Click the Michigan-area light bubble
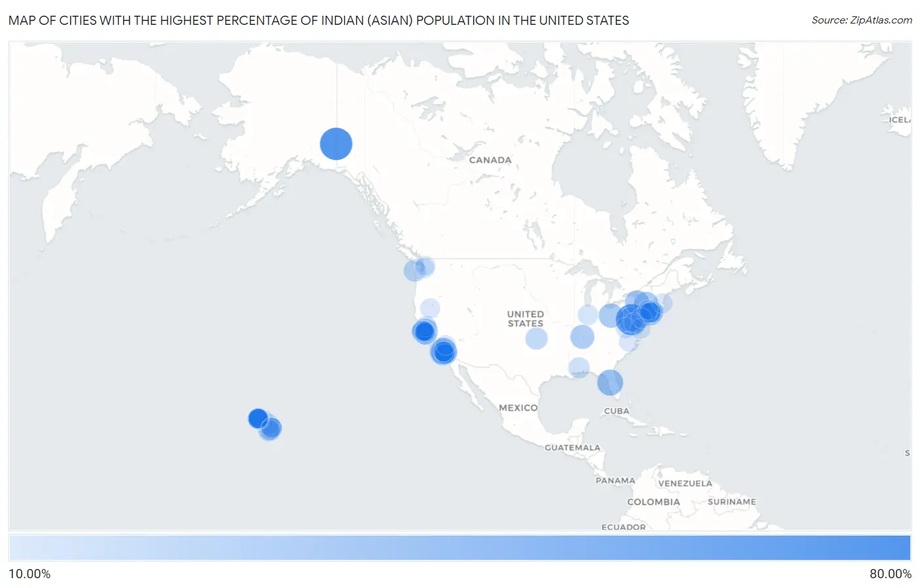920x588 pixels. click(588, 315)
